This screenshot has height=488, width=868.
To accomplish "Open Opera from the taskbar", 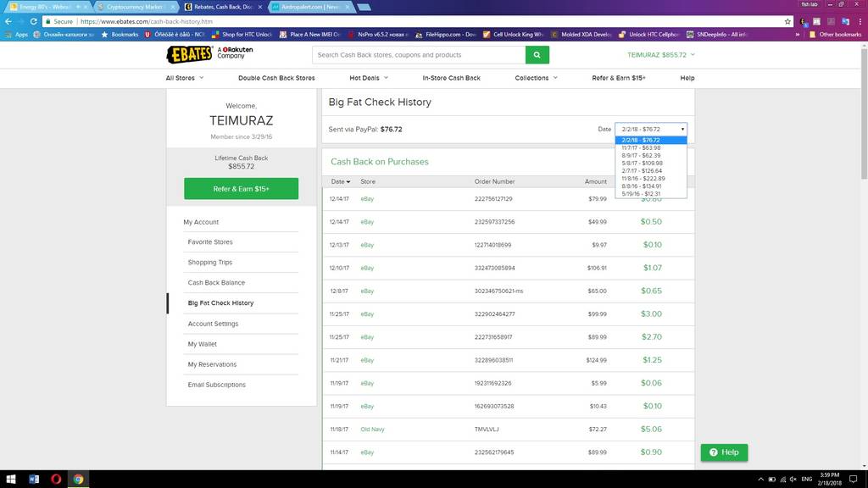I will click(56, 480).
